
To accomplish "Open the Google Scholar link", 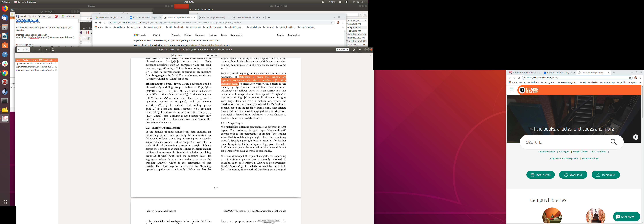I will tap(580, 152).
